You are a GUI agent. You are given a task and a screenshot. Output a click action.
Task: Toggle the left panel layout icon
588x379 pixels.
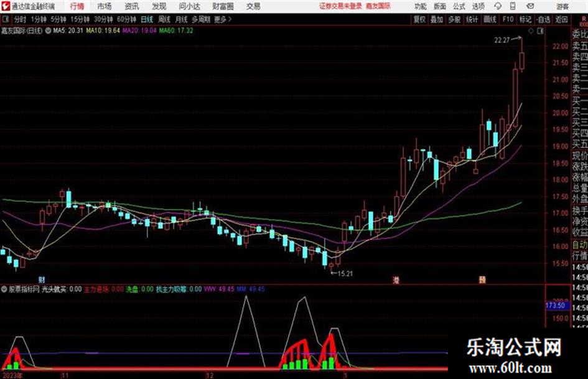point(5,19)
